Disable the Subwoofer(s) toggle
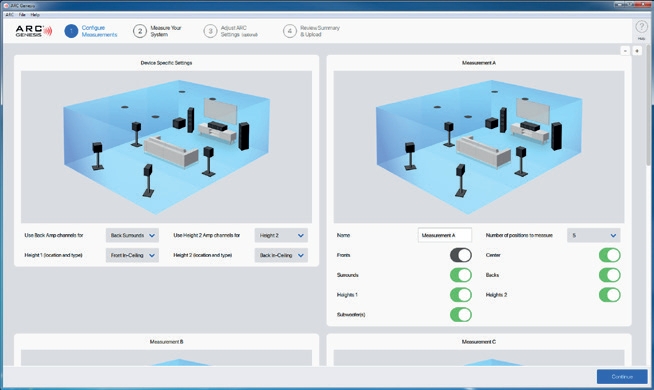The height and width of the screenshot is (390, 654). point(461,315)
